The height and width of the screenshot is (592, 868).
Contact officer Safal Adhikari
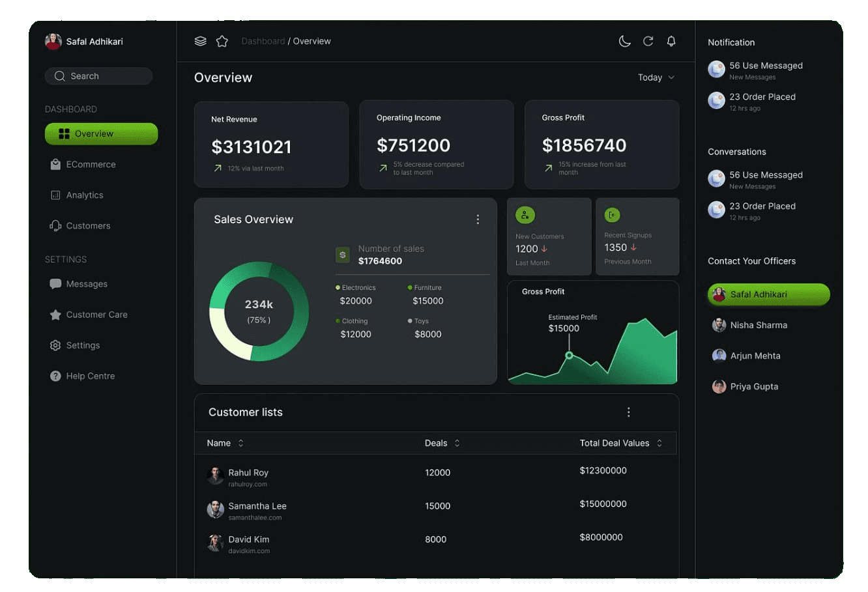tap(768, 294)
